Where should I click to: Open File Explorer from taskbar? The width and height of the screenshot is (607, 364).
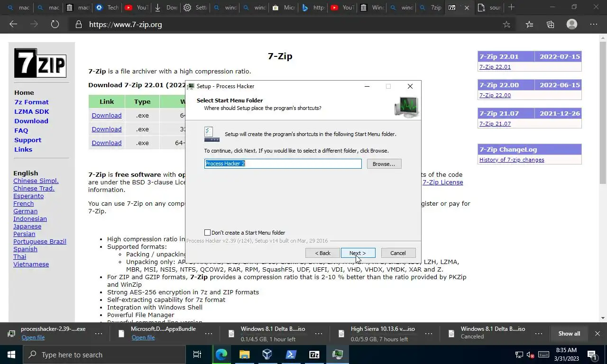pyautogui.click(x=244, y=355)
